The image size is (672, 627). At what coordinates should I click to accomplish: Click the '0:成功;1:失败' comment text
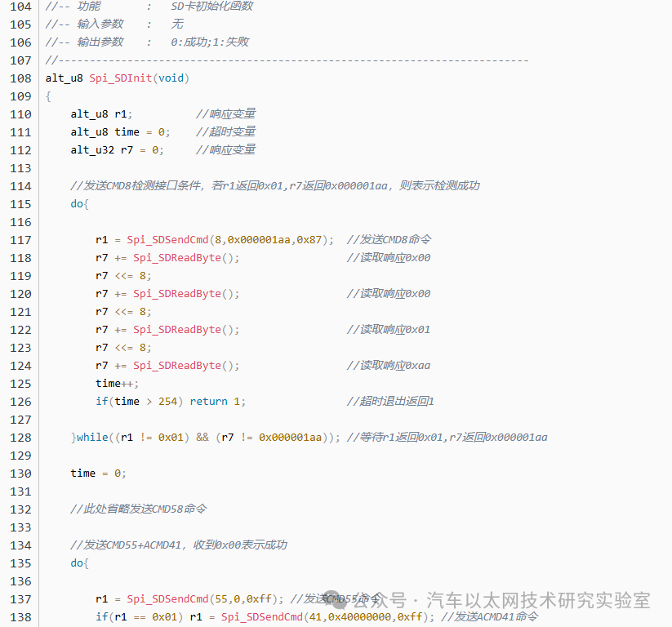(x=210, y=42)
